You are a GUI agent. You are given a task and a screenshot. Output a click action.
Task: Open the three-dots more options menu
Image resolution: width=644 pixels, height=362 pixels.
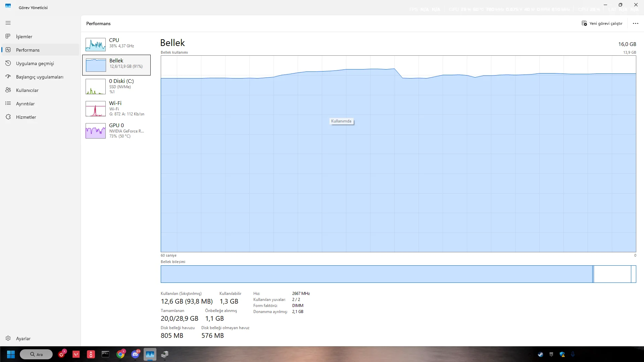635,23
